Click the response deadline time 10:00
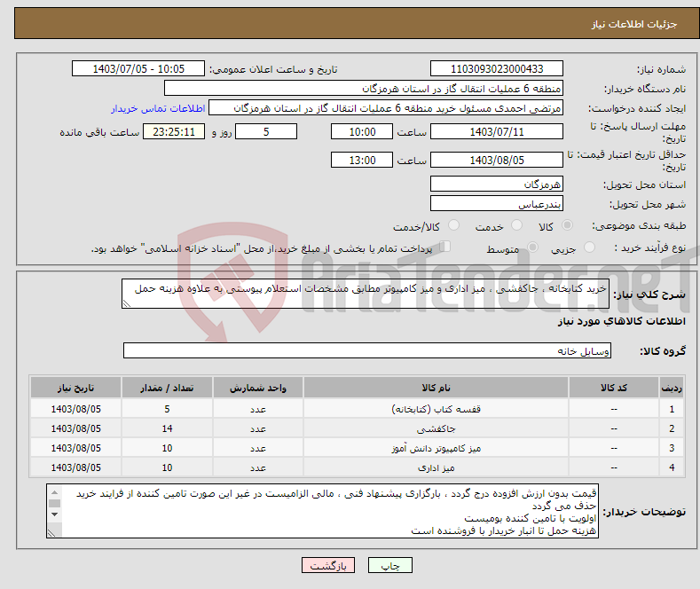 click(362, 131)
